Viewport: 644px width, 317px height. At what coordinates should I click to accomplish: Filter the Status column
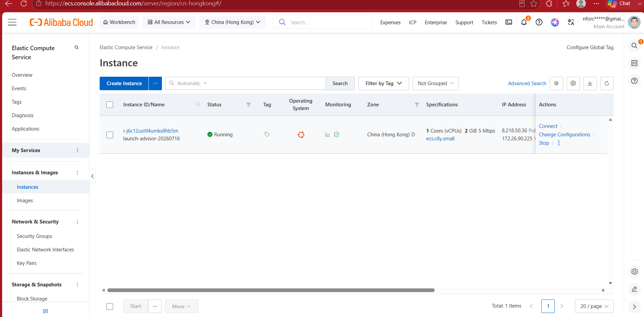pyautogui.click(x=248, y=105)
